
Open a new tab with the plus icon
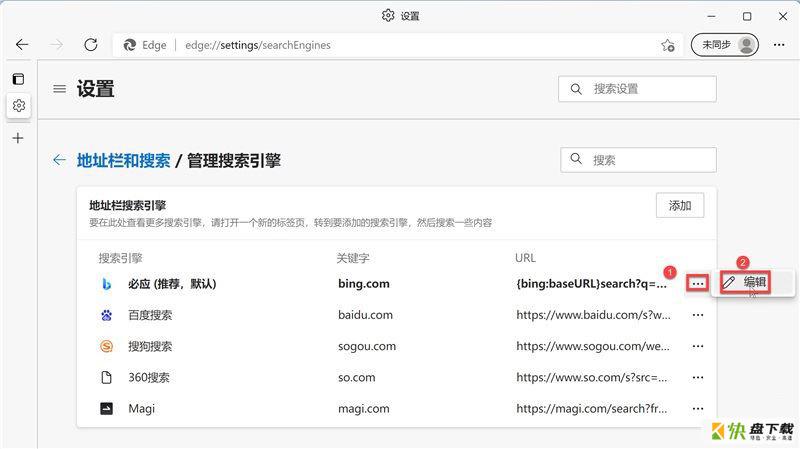coord(18,138)
